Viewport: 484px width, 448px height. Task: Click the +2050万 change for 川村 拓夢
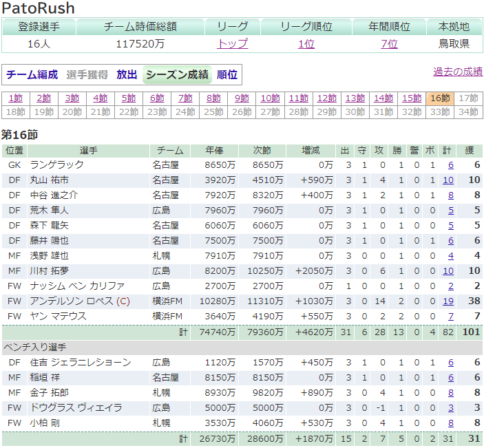(314, 271)
